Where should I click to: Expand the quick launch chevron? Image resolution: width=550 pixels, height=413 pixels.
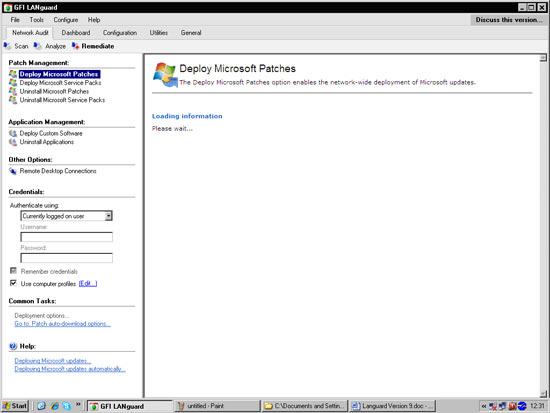tap(79, 405)
